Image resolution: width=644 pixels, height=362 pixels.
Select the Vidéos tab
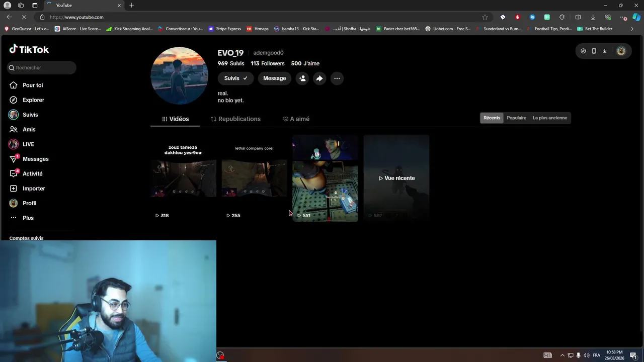[175, 119]
